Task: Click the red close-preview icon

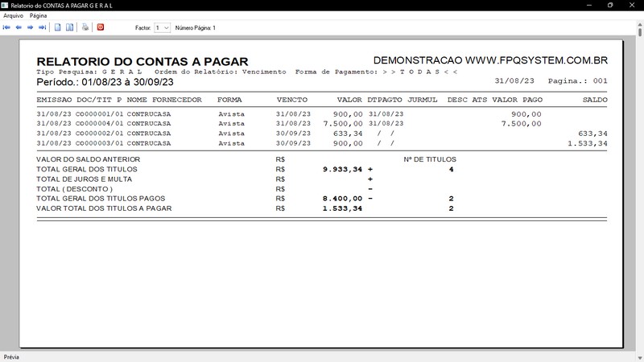Action: click(101, 27)
